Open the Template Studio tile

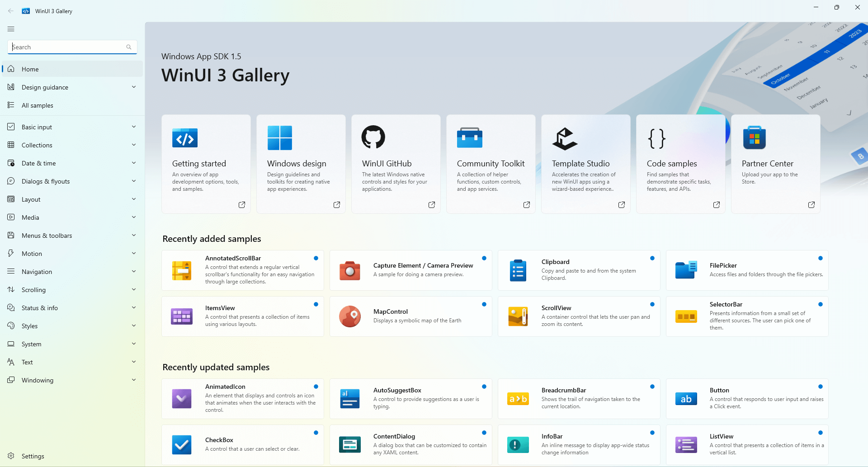pos(586,164)
